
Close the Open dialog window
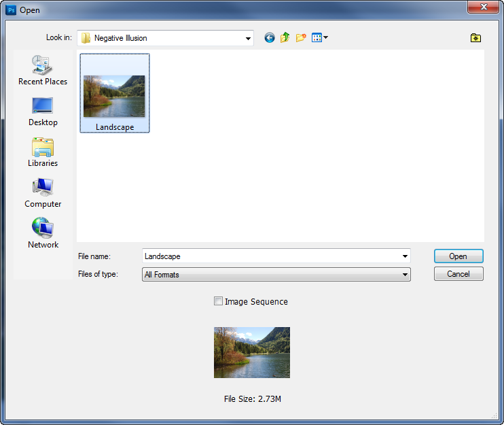tap(483, 7)
